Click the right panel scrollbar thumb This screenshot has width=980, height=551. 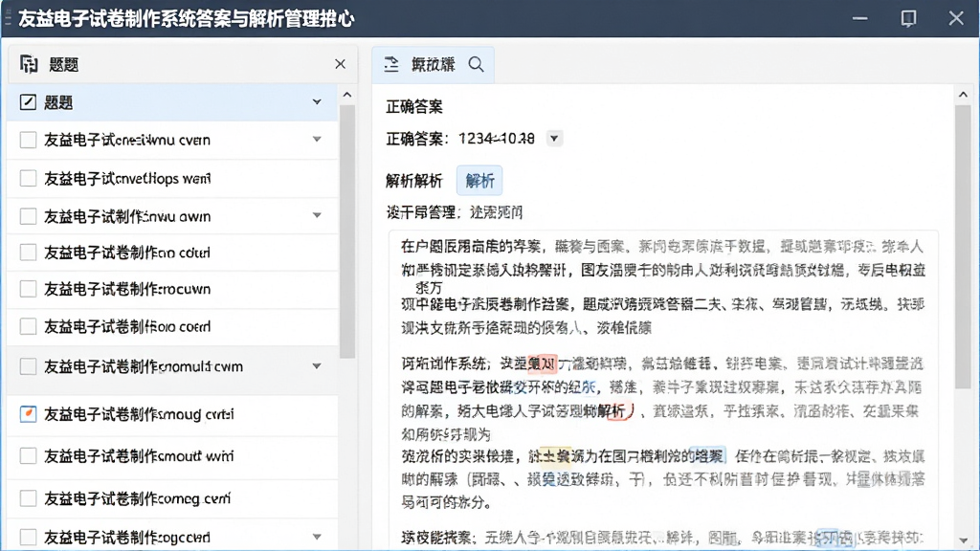(963, 247)
